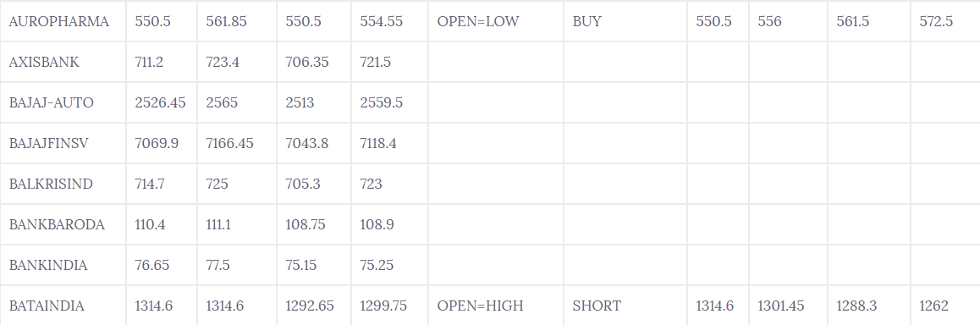Viewport: 980px width, 325px height.
Task: Click the BATAINDIA row label
Action: point(63,306)
